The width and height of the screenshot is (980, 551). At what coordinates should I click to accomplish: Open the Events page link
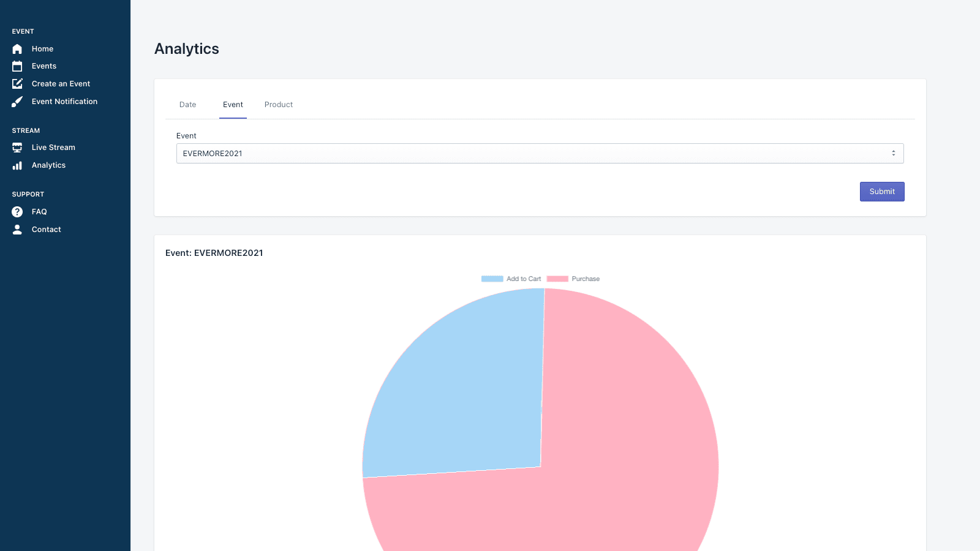pos(43,66)
